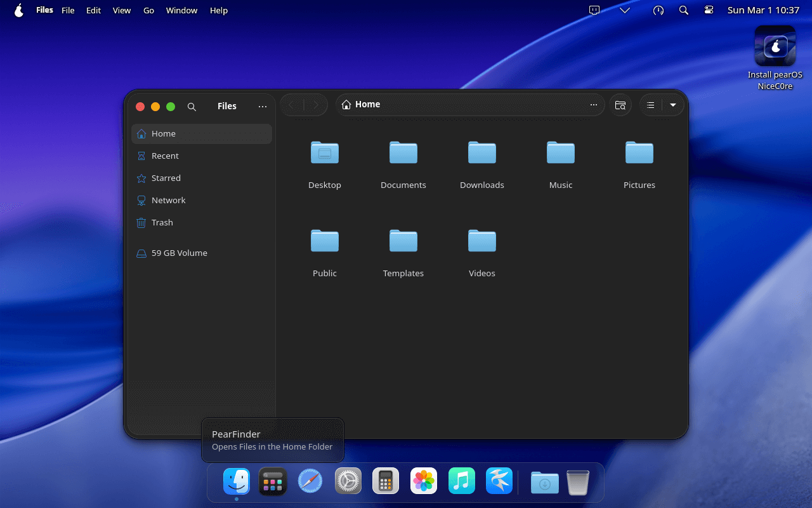
Task: Open Safari-style browser from the dock
Action: (x=310, y=481)
